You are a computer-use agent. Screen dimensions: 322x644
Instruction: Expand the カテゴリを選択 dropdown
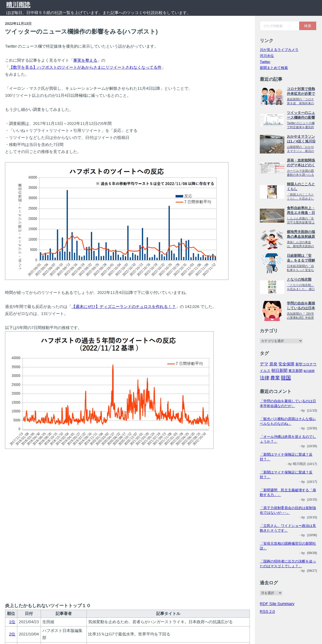(x=281, y=341)
